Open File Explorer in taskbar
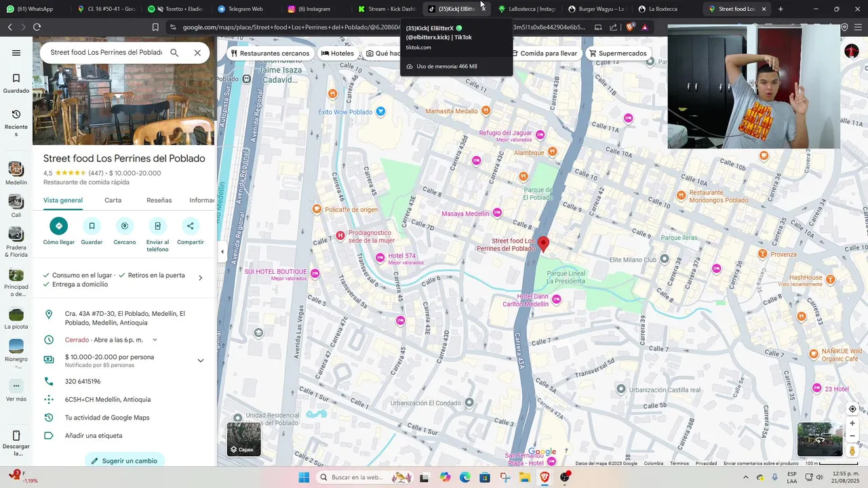 coord(525,477)
